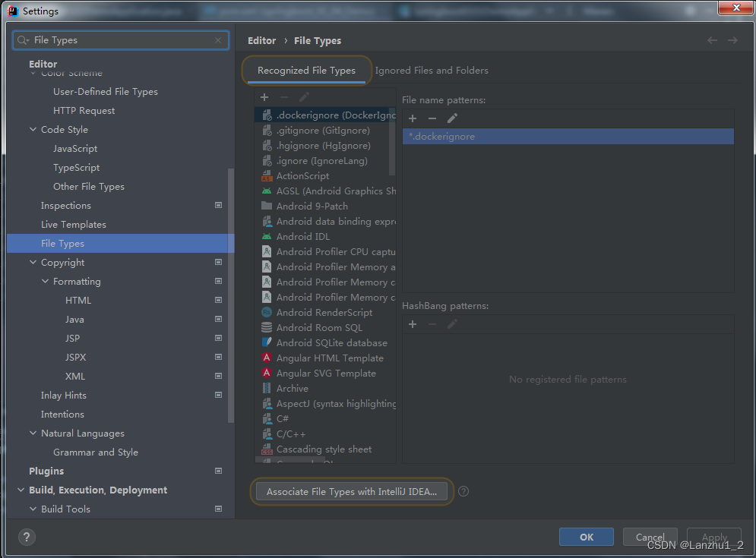Collapse the Formatting node
Image resolution: width=756 pixels, height=558 pixels.
[46, 282]
